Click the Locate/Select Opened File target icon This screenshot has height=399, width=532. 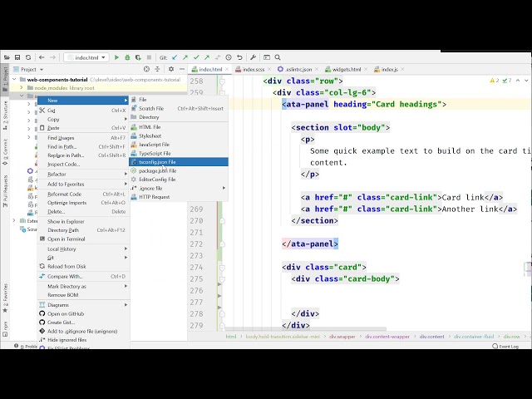(x=146, y=69)
